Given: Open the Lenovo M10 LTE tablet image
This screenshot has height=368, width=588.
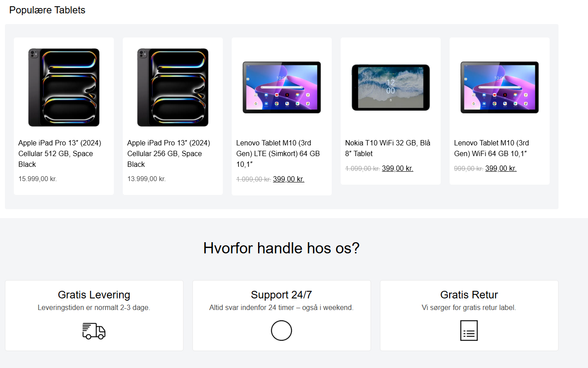Looking at the screenshot, I should 282,87.
